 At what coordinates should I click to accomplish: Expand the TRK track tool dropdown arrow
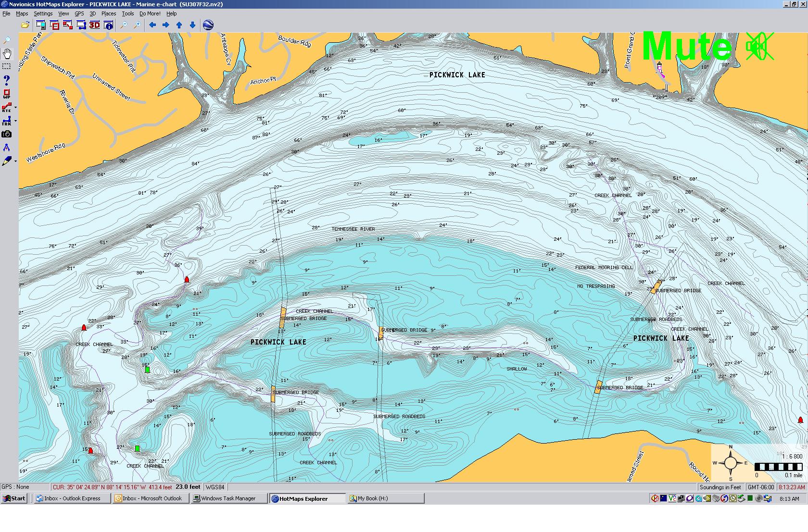(16, 121)
